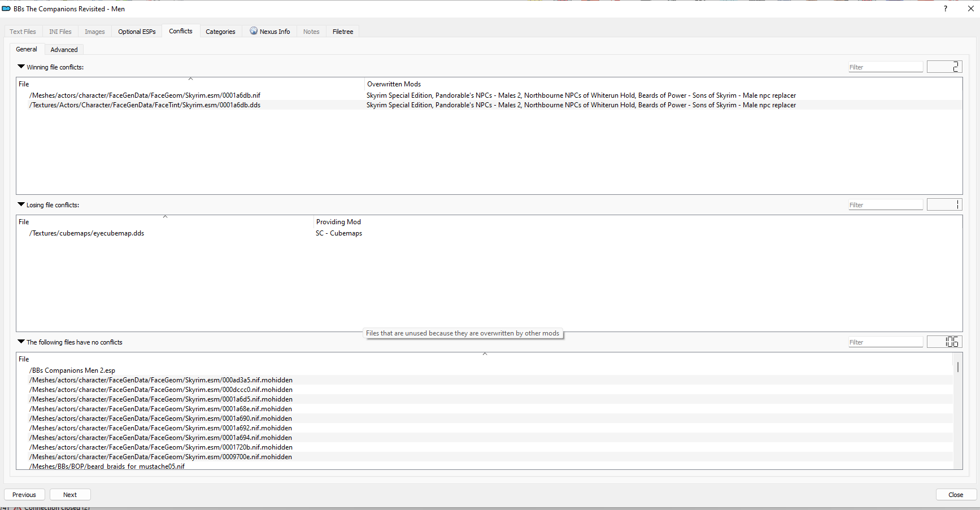980x510 pixels.
Task: Sort no-conflicts list by File column
Action: click(485, 359)
